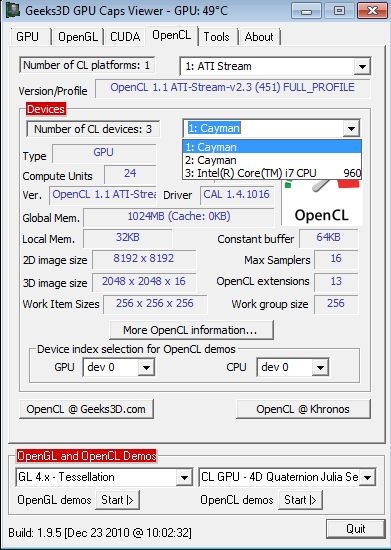391x550 pixels.
Task: Click the Work group size value 256
Action: (x=336, y=304)
